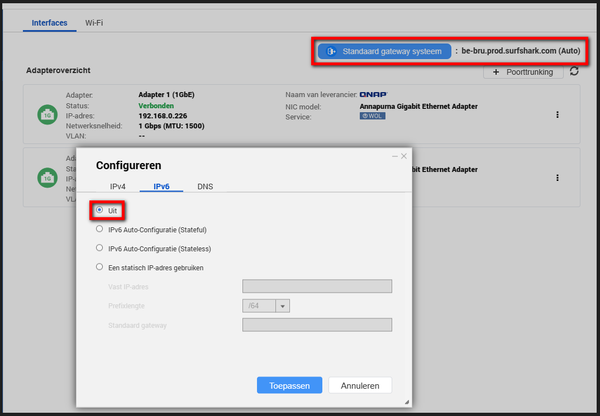600x416 pixels.
Task: Choose IPv6 Auto-Configuratie (Stateless)
Action: 99,247
